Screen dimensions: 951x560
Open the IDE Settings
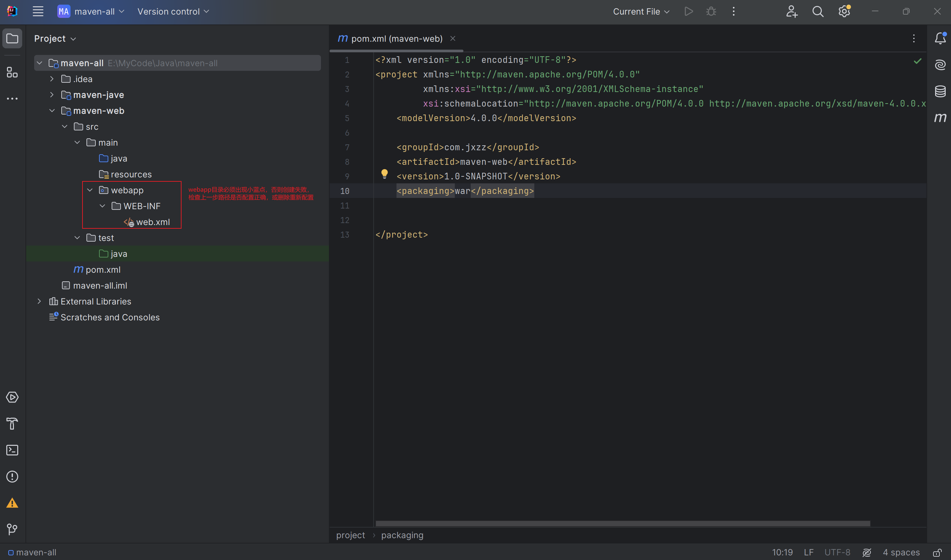[x=844, y=11]
